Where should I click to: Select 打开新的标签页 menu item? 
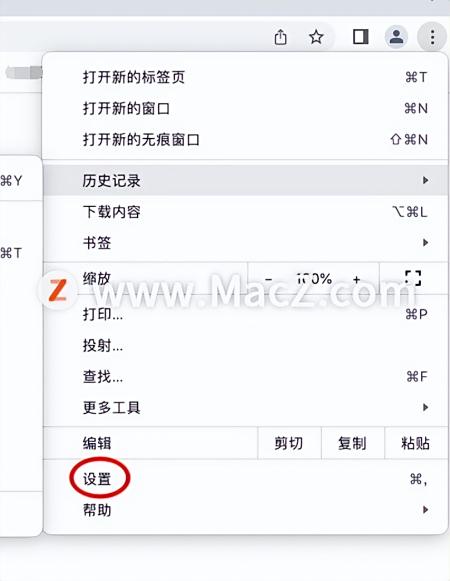(245, 77)
